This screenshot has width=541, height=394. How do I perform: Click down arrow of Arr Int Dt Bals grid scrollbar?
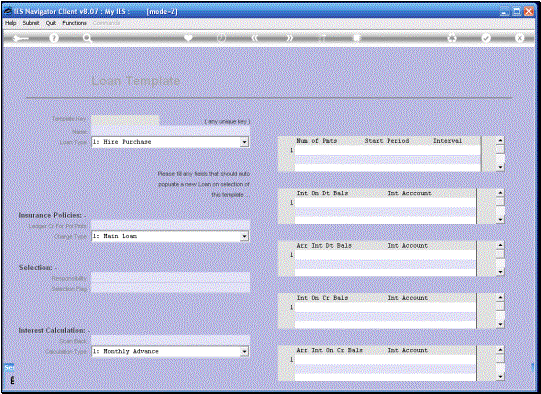(x=500, y=272)
